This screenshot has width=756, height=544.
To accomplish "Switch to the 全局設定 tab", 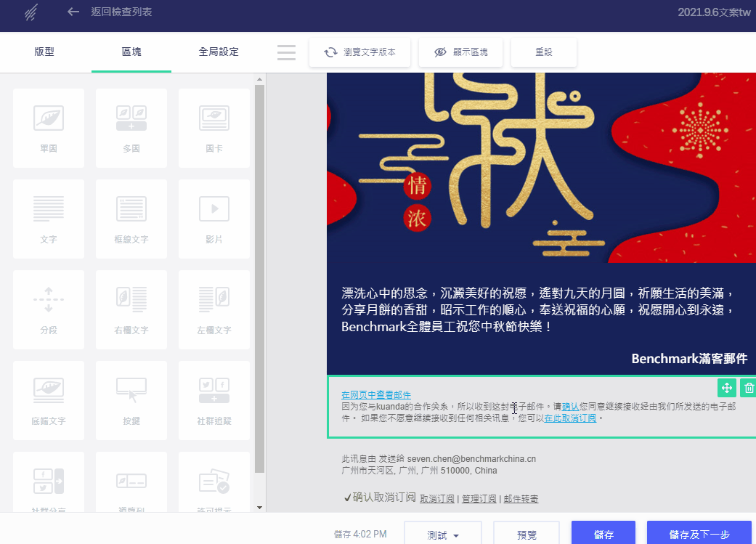I will pyautogui.click(x=219, y=52).
